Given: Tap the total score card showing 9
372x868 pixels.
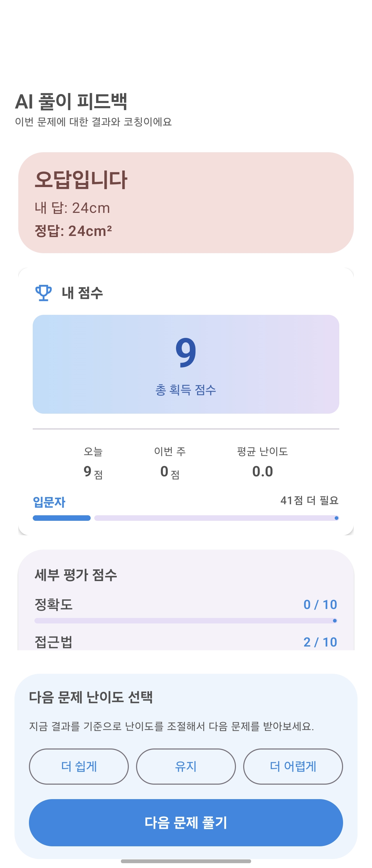Looking at the screenshot, I should [186, 364].
